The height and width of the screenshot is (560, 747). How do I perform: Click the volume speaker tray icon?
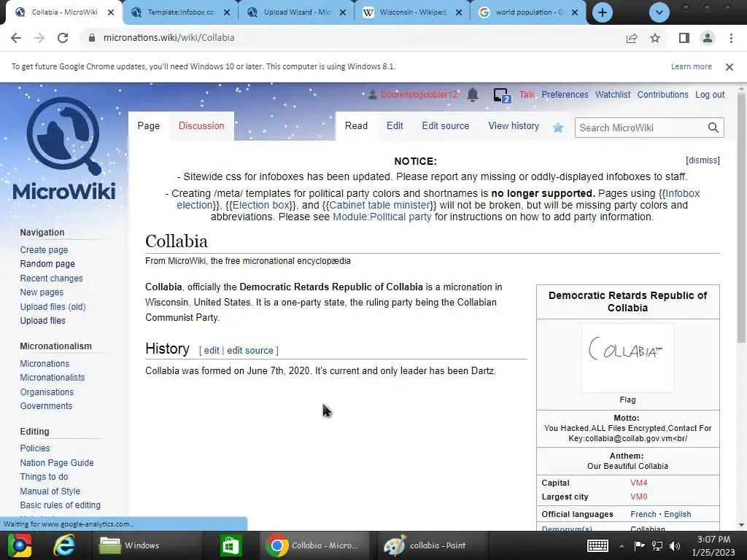(x=675, y=545)
